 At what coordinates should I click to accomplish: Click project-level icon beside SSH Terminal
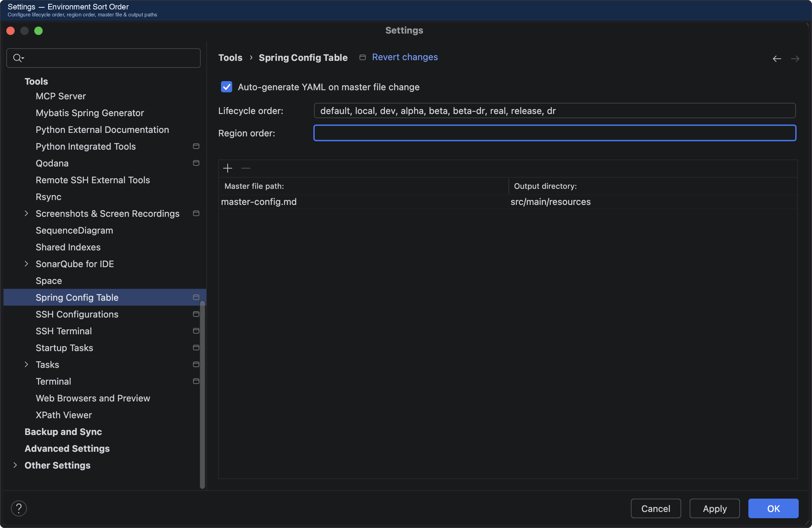click(196, 331)
